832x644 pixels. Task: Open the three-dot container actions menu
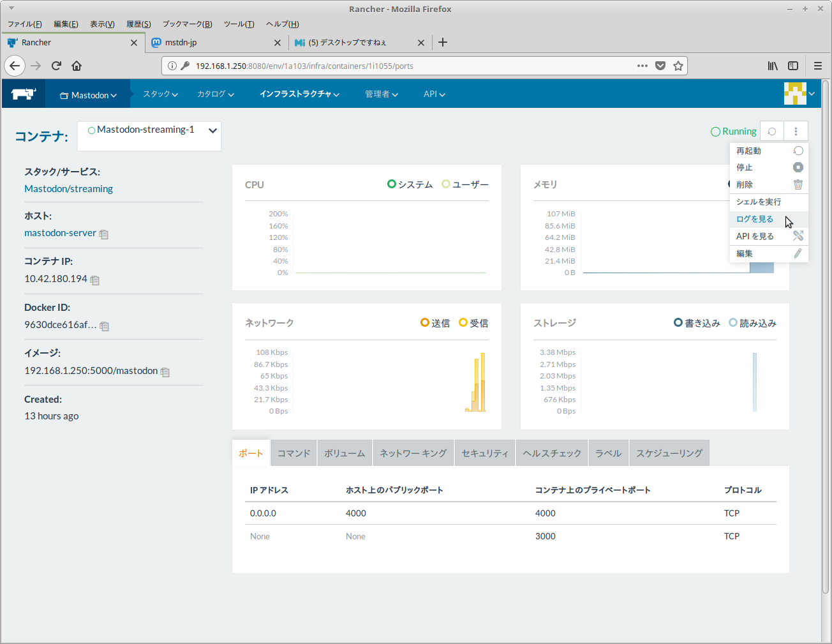[x=796, y=131]
